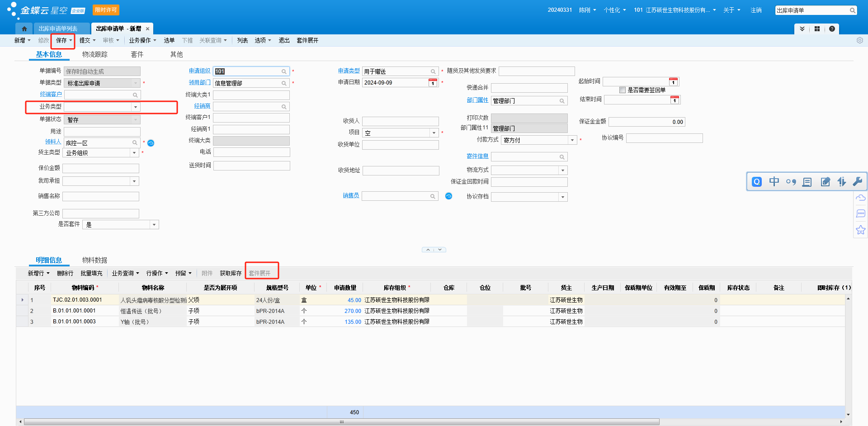Image resolution: width=868 pixels, height=426 pixels.
Task: Switch to the 物流跟踪 tab
Action: pos(94,54)
